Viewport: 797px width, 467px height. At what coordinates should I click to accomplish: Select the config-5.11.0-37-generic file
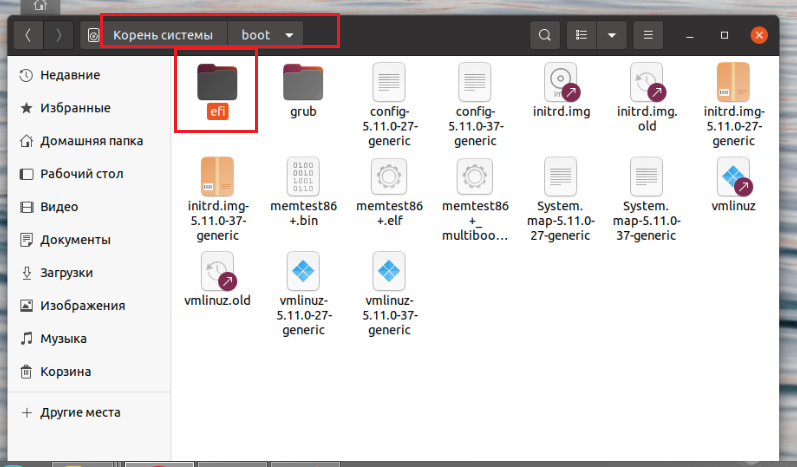475,105
